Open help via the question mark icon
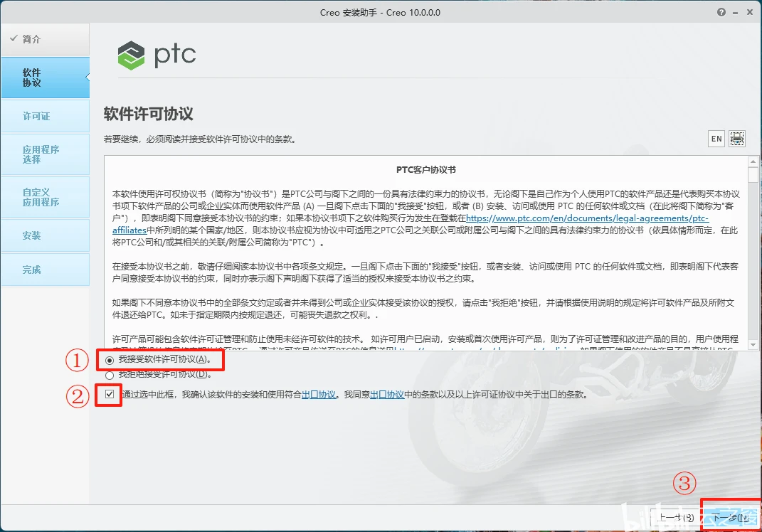The width and height of the screenshot is (762, 532). [723, 12]
